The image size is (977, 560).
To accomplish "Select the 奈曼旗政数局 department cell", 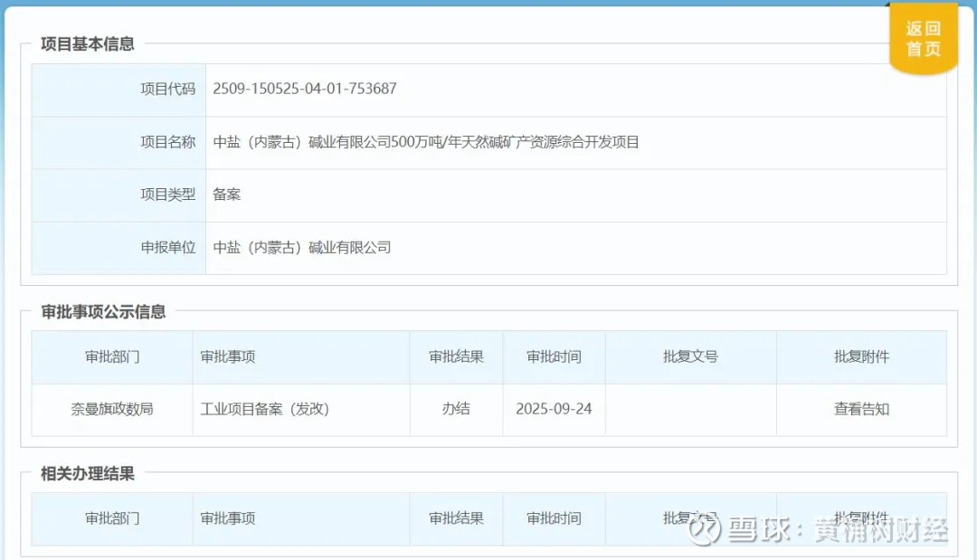I will (112, 409).
